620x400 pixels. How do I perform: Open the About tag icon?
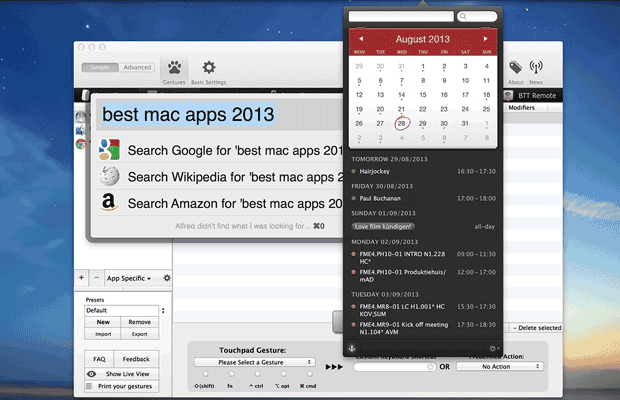[515, 67]
